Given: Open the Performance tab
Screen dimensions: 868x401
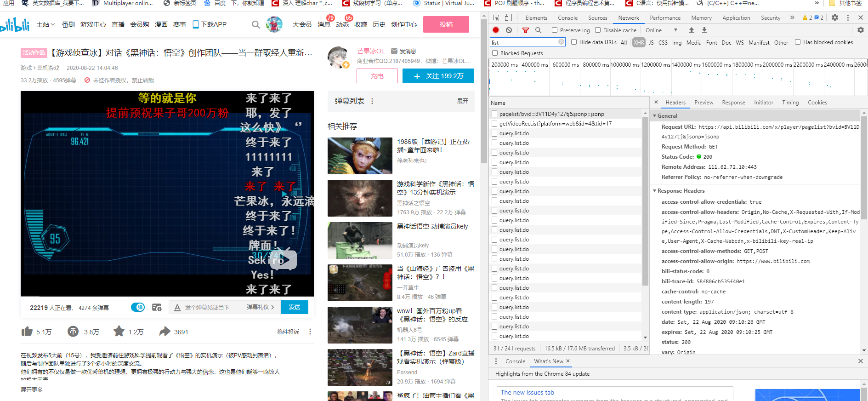Looking at the screenshot, I should coord(665,17).
